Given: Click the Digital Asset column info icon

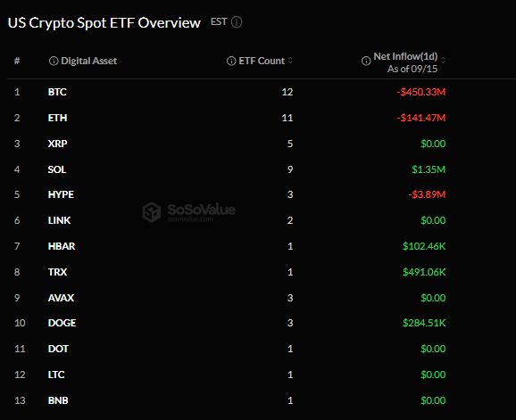Looking at the screenshot, I should tap(54, 61).
